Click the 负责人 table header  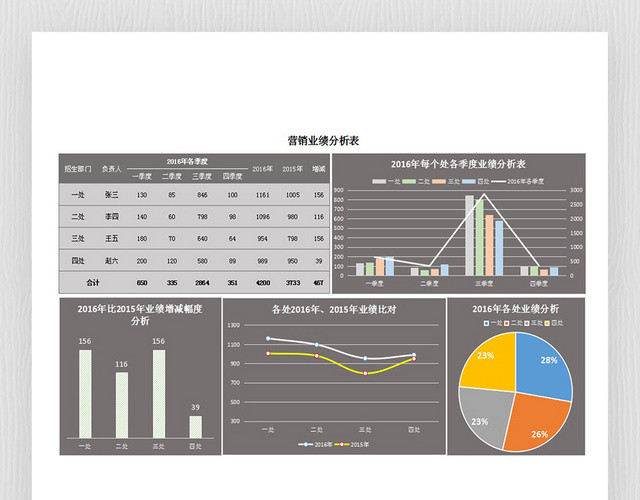point(111,169)
